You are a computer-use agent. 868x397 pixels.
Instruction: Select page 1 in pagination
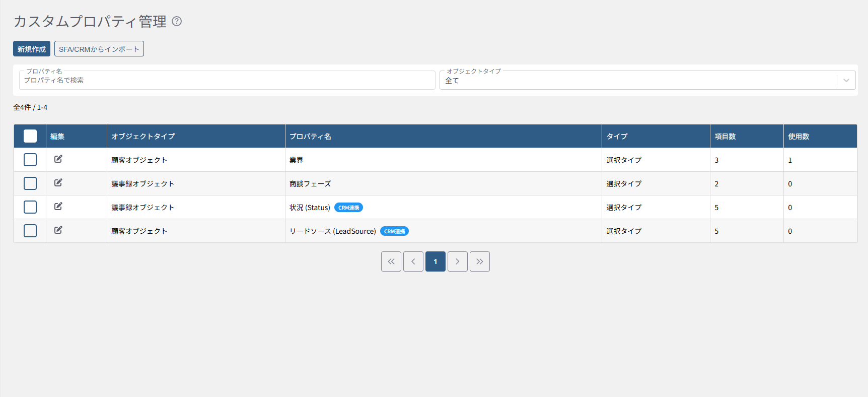[436, 261]
